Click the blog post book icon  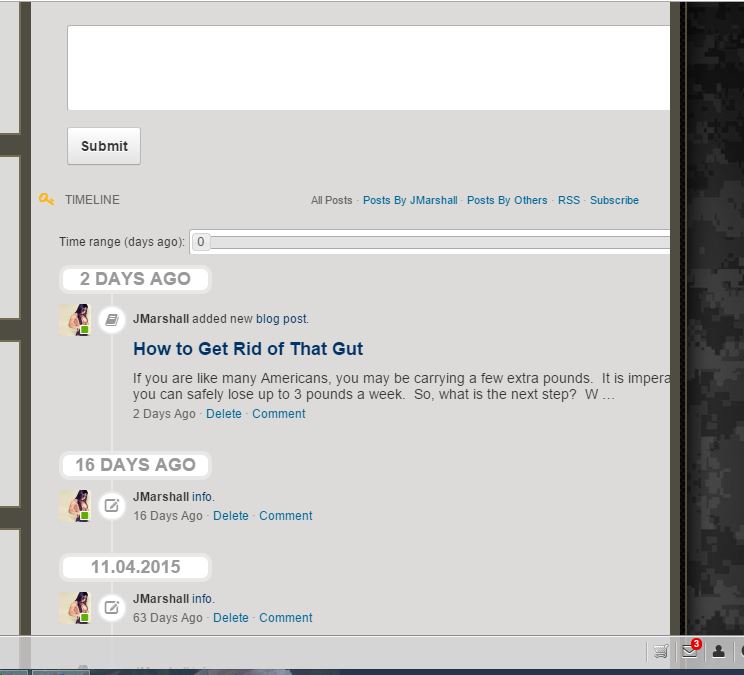[112, 319]
